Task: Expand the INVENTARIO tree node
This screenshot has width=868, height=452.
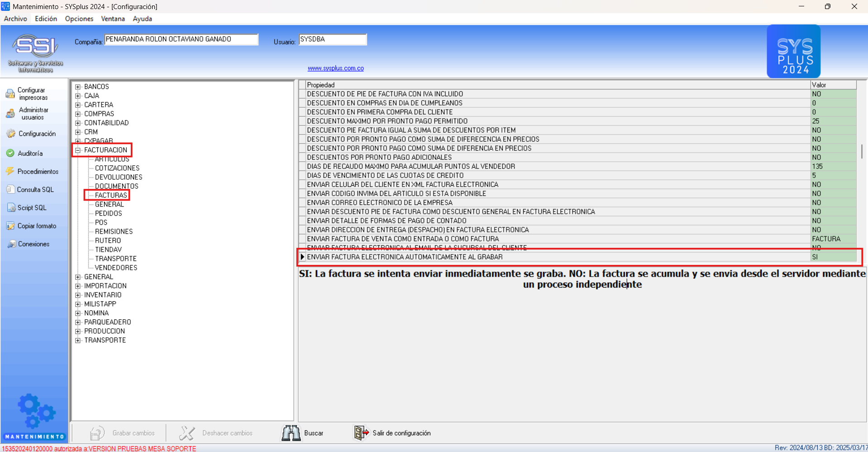Action: (x=78, y=295)
